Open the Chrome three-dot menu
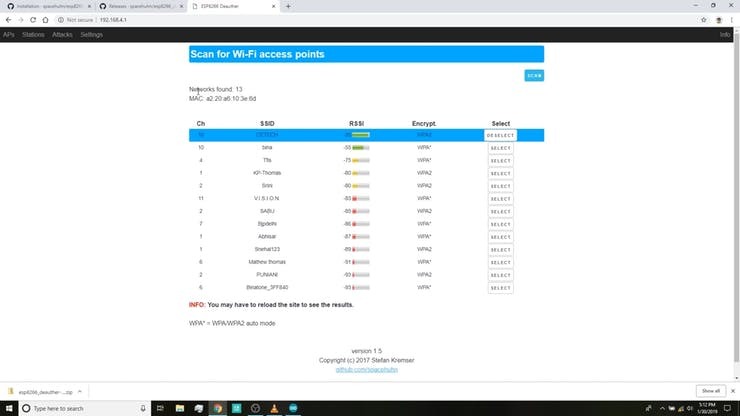This screenshot has height=416, width=740. [x=732, y=20]
